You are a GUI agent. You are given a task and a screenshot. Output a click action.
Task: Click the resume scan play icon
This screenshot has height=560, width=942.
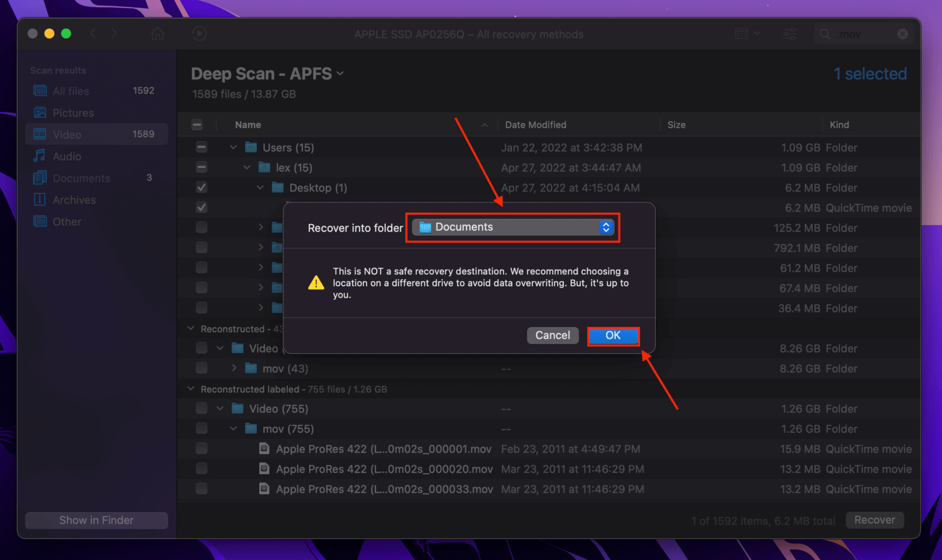(199, 33)
